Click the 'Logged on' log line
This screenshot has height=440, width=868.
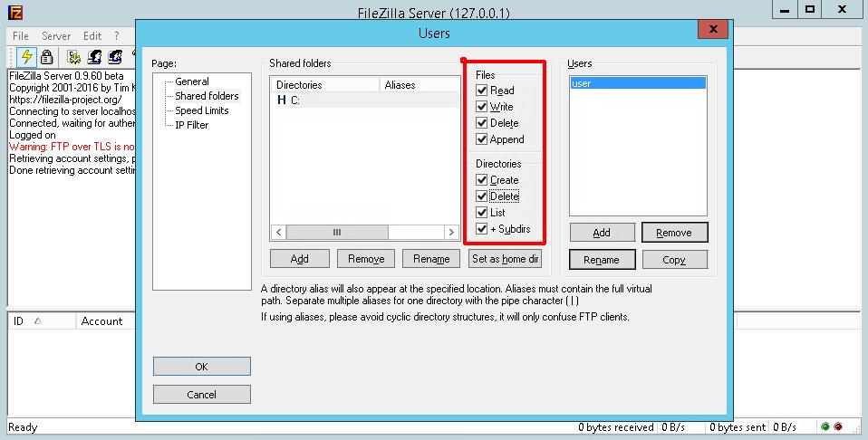tap(32, 135)
